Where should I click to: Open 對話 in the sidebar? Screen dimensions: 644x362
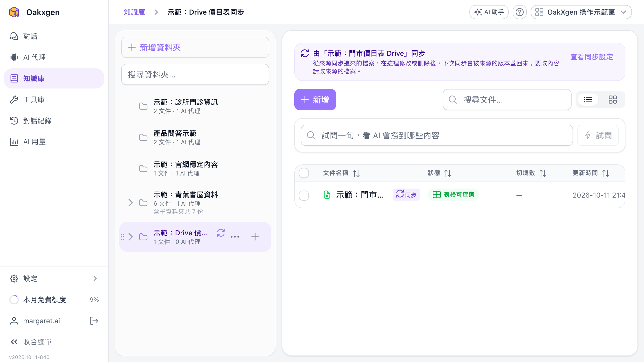[x=54, y=36]
